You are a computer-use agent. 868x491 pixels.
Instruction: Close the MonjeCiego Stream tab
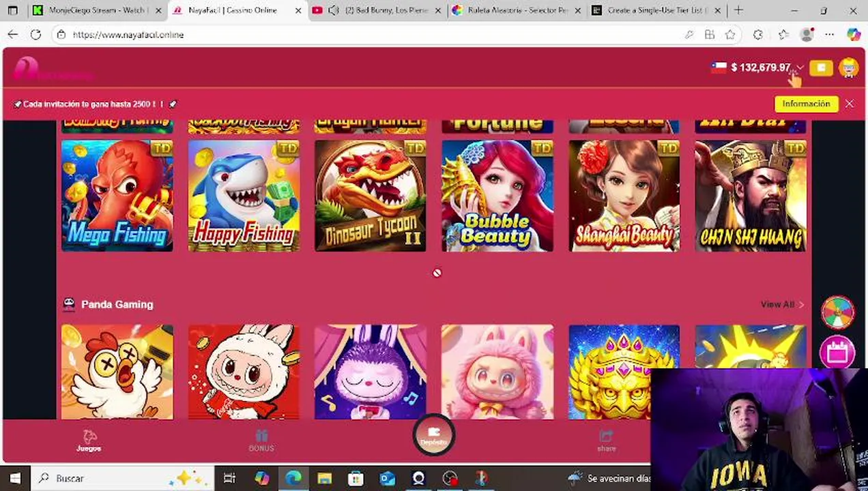(x=158, y=10)
